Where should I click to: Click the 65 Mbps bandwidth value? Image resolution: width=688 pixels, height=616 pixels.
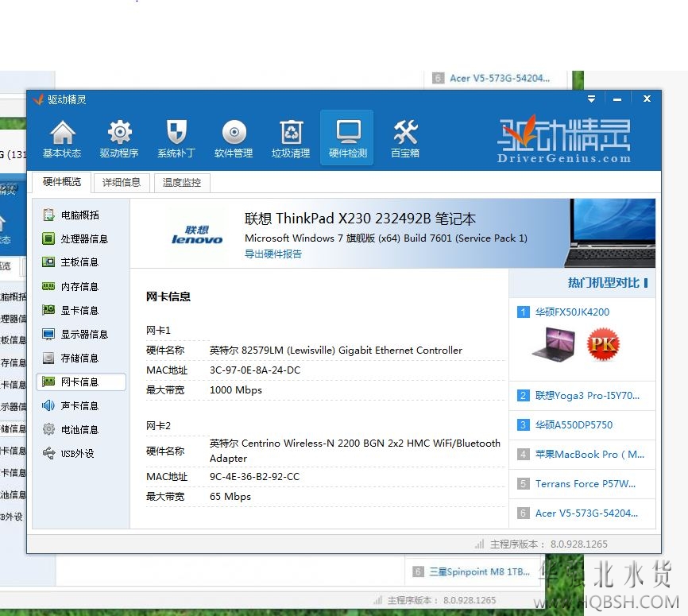pos(230,497)
